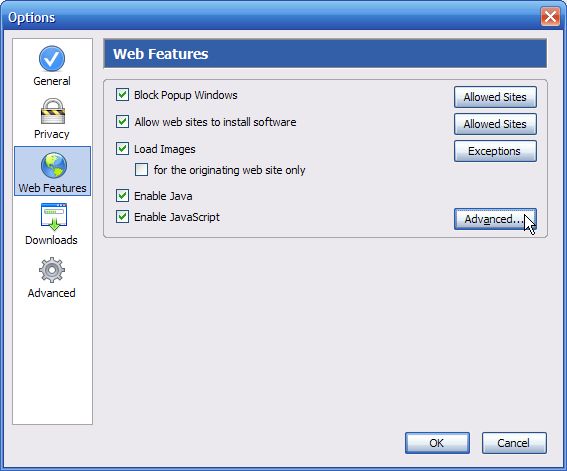Check for the originating web site only

pos(141,170)
